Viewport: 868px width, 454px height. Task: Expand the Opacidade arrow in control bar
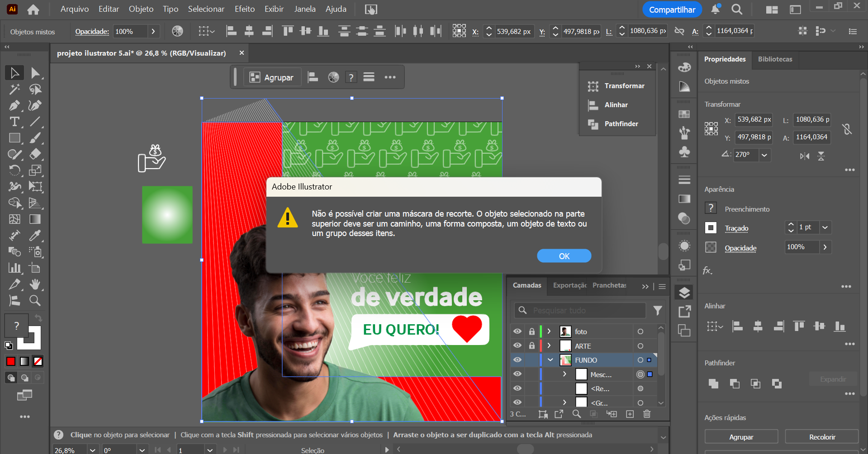153,31
